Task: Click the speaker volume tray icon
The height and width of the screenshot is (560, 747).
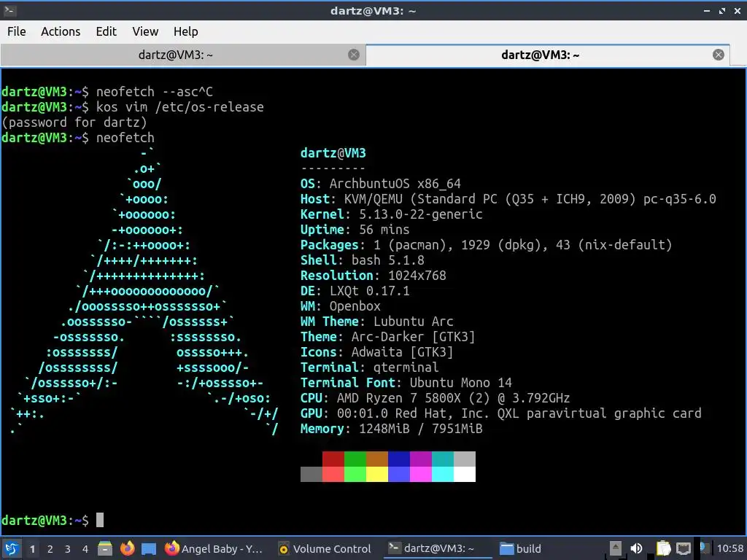Action: [x=636, y=548]
